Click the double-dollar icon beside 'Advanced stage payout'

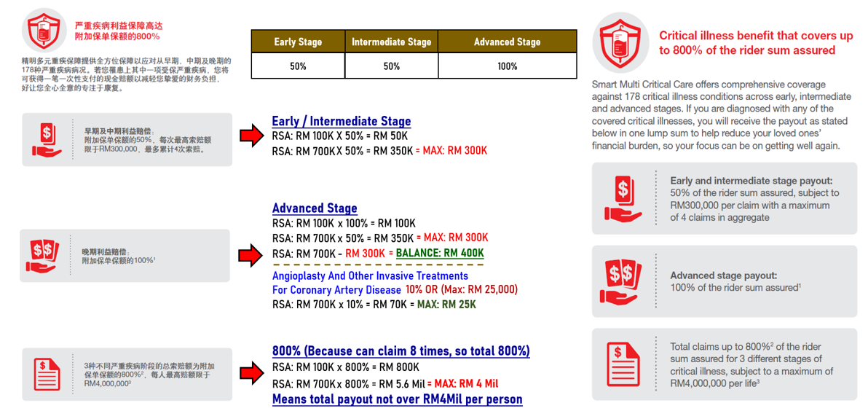(623, 281)
